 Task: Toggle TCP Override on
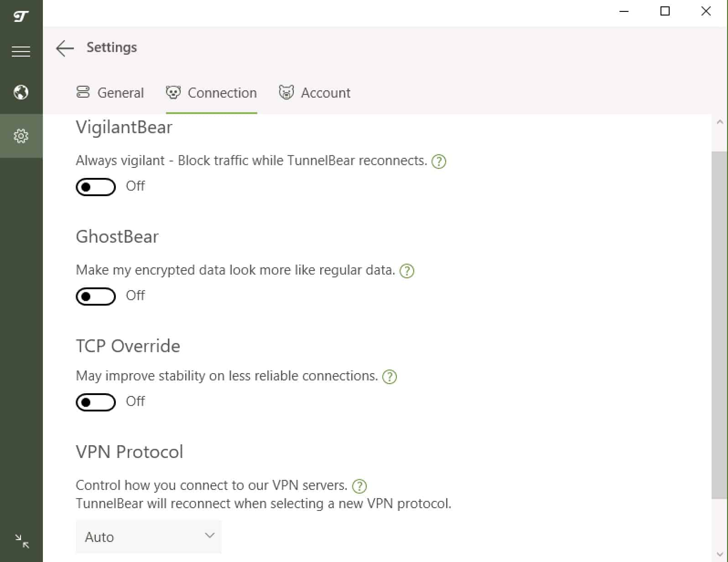coord(96,402)
